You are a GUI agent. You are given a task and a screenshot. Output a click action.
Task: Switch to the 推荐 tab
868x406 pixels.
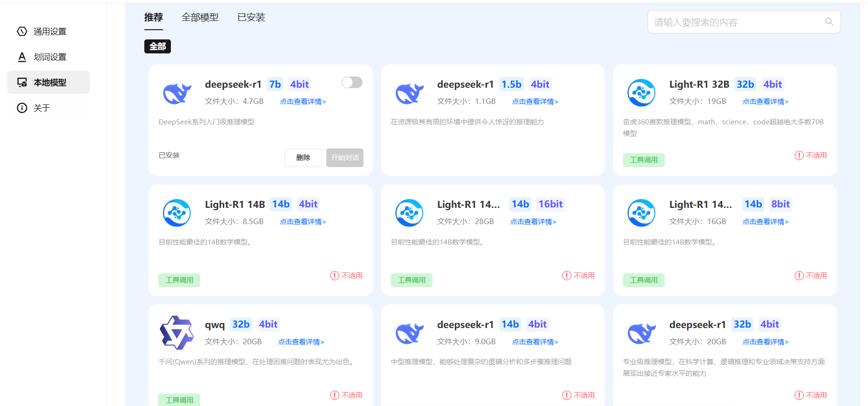(x=154, y=17)
